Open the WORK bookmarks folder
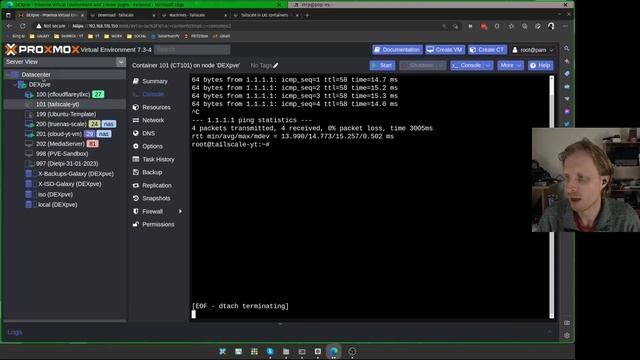The height and width of the screenshot is (360, 640). [x=113, y=36]
